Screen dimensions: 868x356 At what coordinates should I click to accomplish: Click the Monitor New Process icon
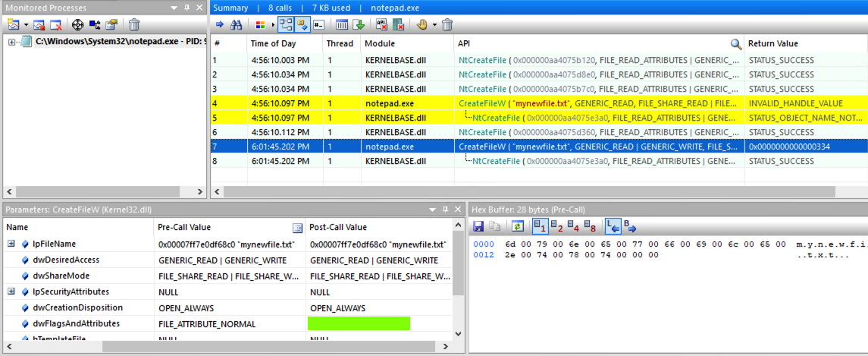(x=14, y=24)
